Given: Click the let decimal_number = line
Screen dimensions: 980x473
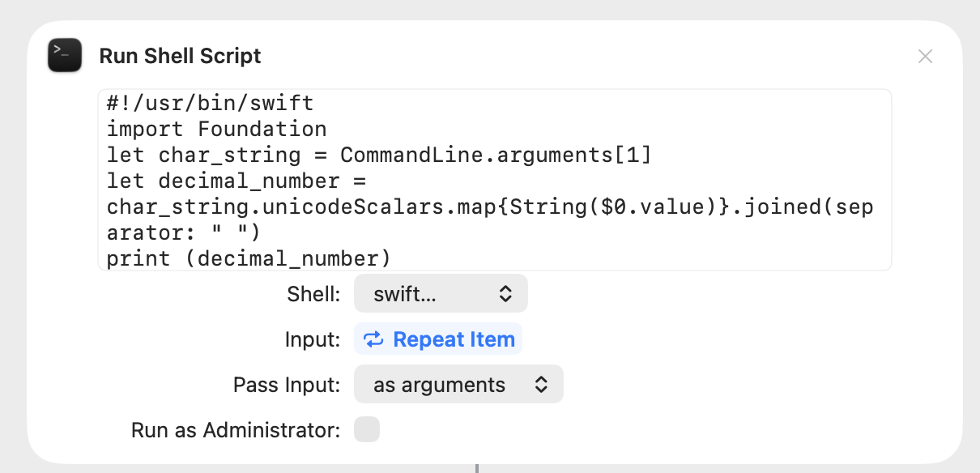Looking at the screenshot, I should tap(236, 181).
